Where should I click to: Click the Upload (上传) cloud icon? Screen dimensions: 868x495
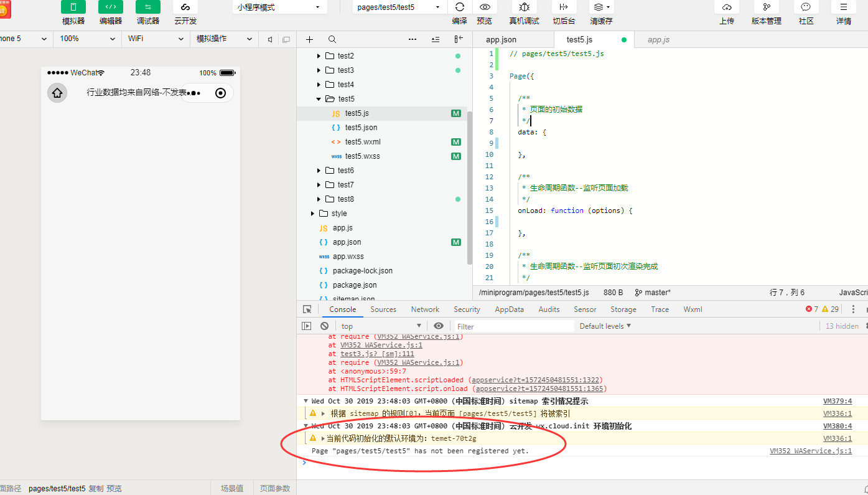[726, 7]
